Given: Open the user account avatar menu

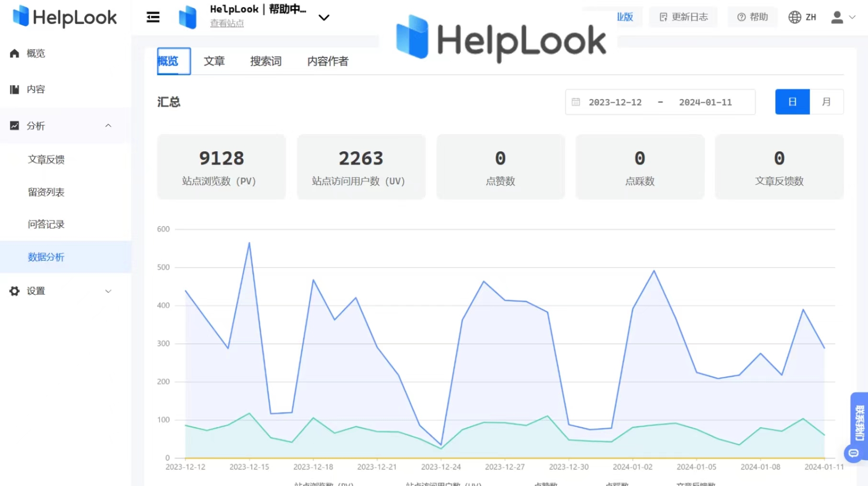Looking at the screenshot, I should pos(844,17).
